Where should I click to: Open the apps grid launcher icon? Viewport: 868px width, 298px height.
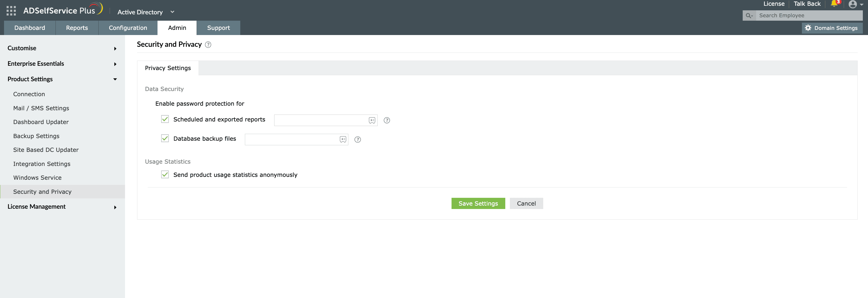[x=11, y=11]
